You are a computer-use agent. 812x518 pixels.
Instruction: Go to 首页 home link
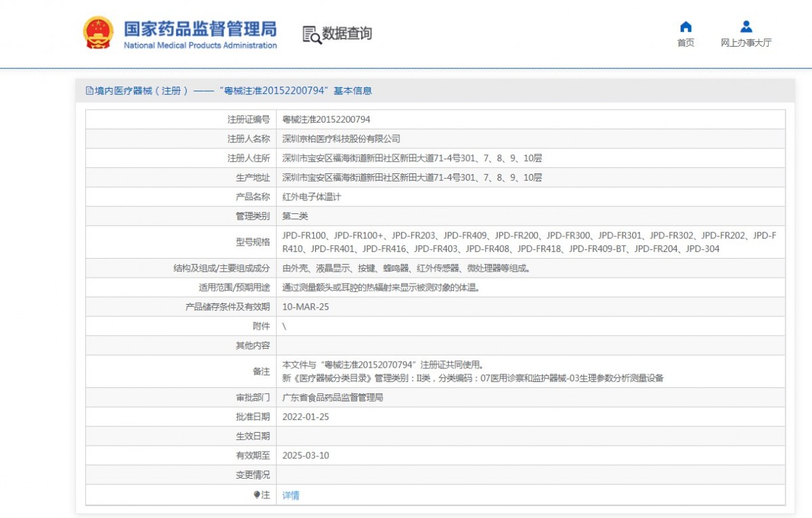685,43
